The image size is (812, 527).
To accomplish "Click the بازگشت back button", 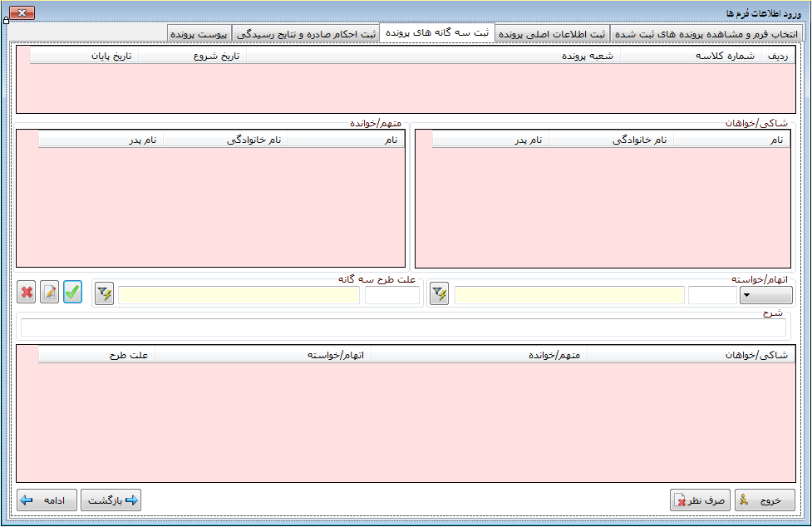I will pyautogui.click(x=111, y=500).
